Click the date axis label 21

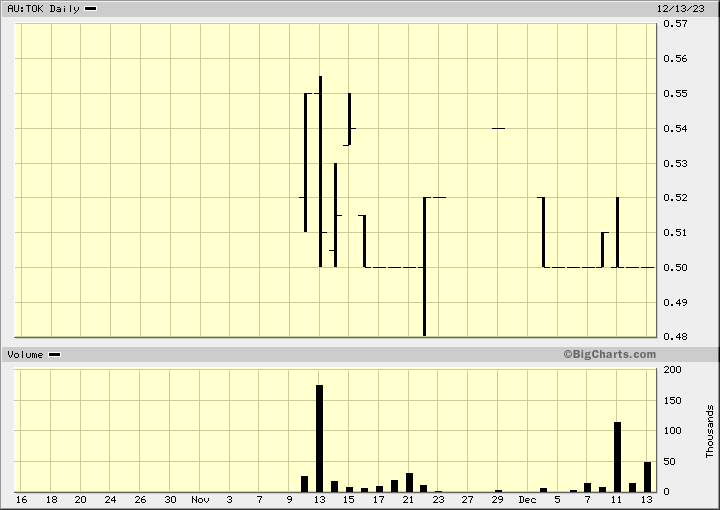tap(408, 499)
